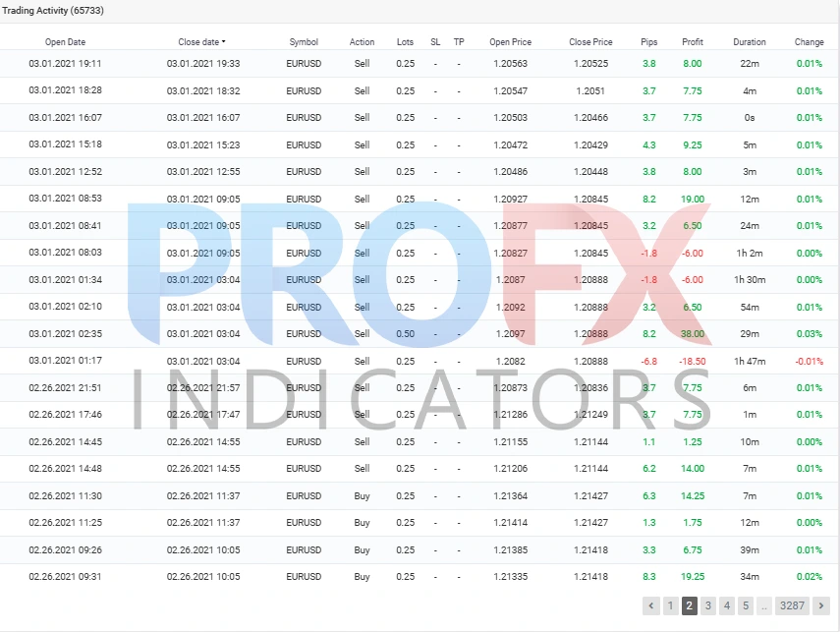This screenshot has width=840, height=632.
Task: Sort by Change column header
Action: click(809, 42)
